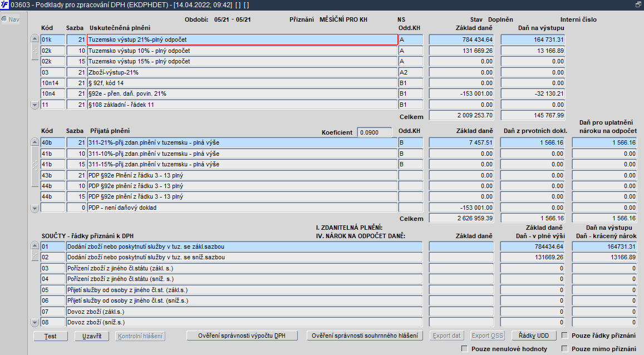Image resolution: width=644 pixels, height=355 pixels.
Task: Click Daň na výstupu value 13 166.89
Action: click(533, 51)
